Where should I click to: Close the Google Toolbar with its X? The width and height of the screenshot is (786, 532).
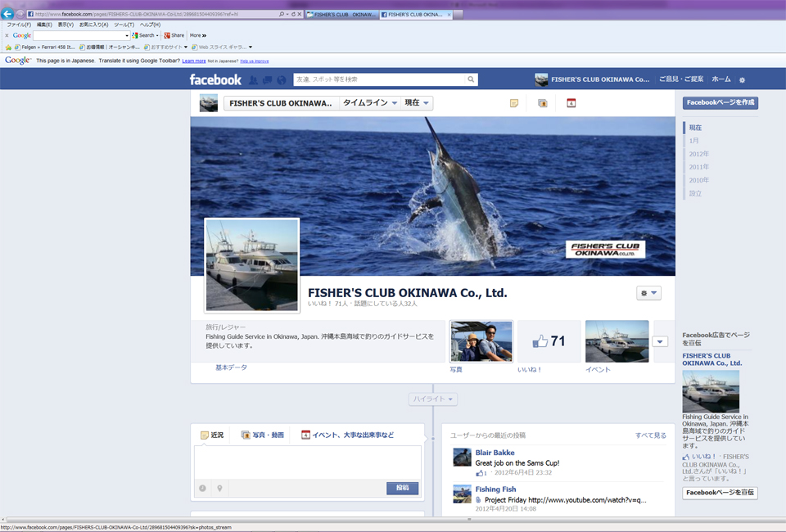coord(7,35)
